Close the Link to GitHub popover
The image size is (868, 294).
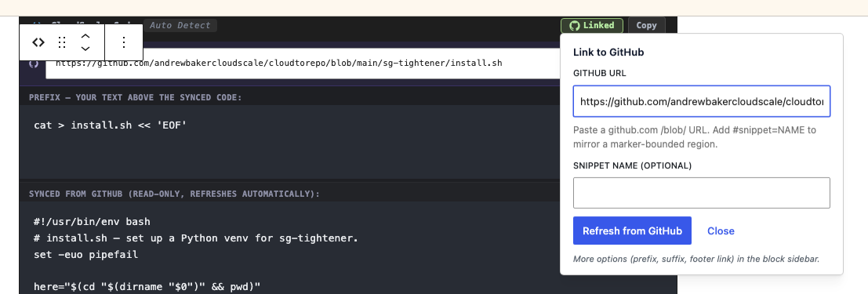(721, 230)
